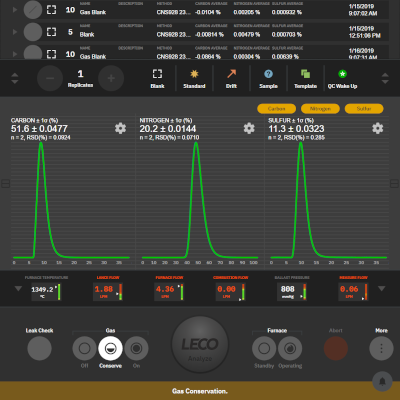Click the Replicates label
This screenshot has height=400, width=400.
click(80, 85)
